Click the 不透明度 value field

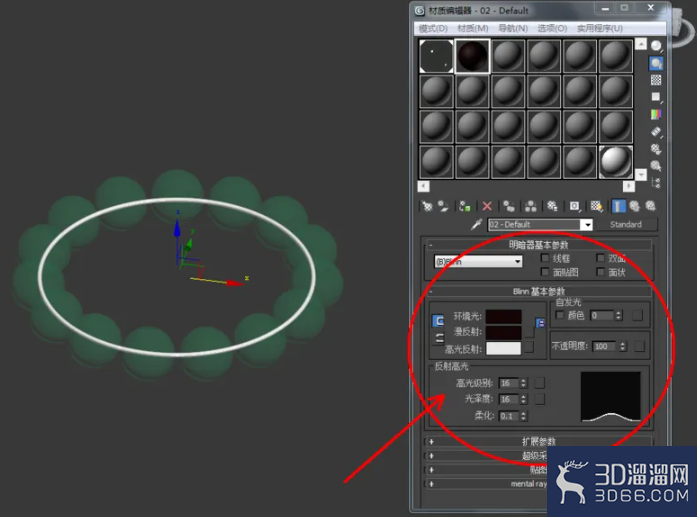[605, 346]
